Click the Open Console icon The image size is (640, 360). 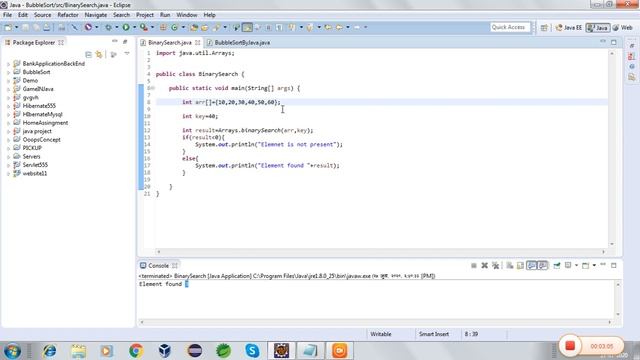pos(585,266)
